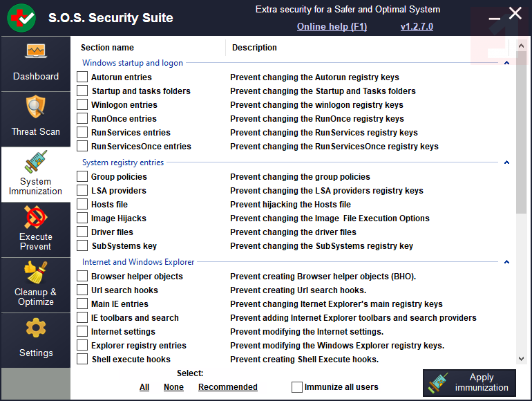
Task: Collapse Internet and Windows Explorer group
Action: coord(506,262)
